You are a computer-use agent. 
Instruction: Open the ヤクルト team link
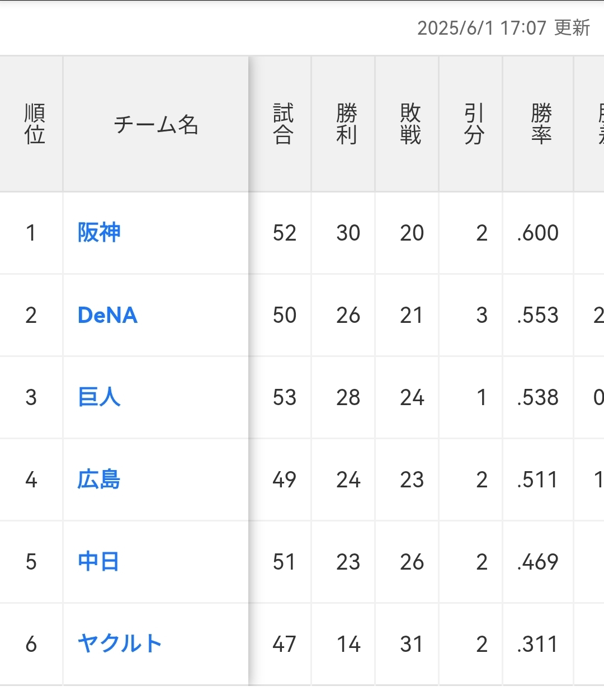[120, 644]
